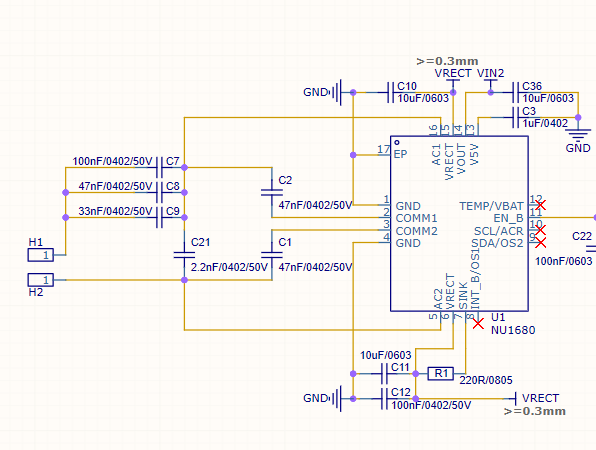596x450 pixels.
Task: Select the C2 capacitor symbol
Action: (x=272, y=192)
